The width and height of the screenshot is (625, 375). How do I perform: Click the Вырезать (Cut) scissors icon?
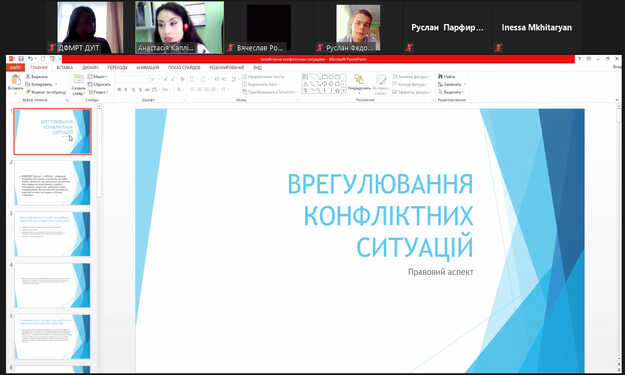pyautogui.click(x=28, y=76)
